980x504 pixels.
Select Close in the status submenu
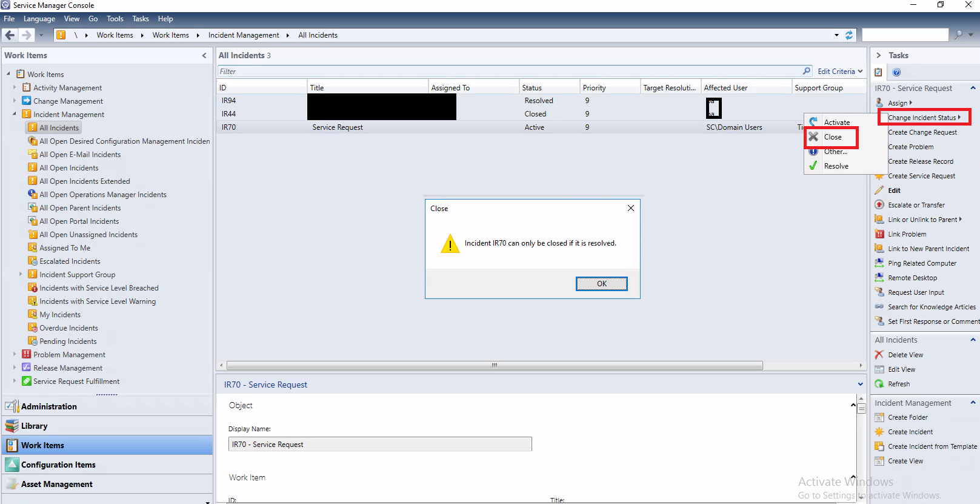[x=832, y=137]
